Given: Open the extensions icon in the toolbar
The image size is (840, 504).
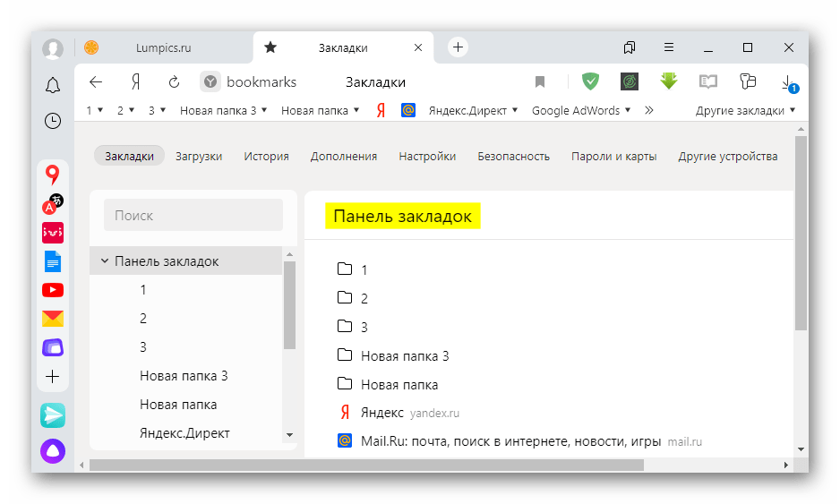Looking at the screenshot, I should click(x=748, y=81).
